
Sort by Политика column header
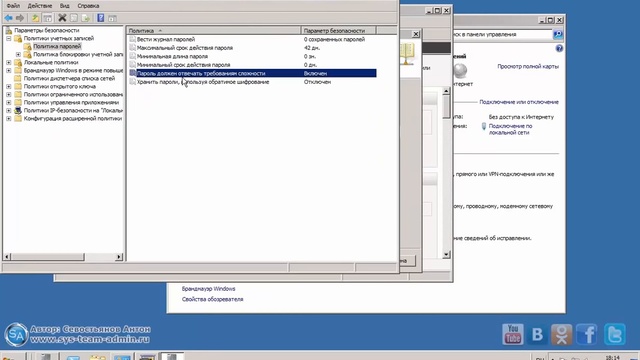[214, 31]
